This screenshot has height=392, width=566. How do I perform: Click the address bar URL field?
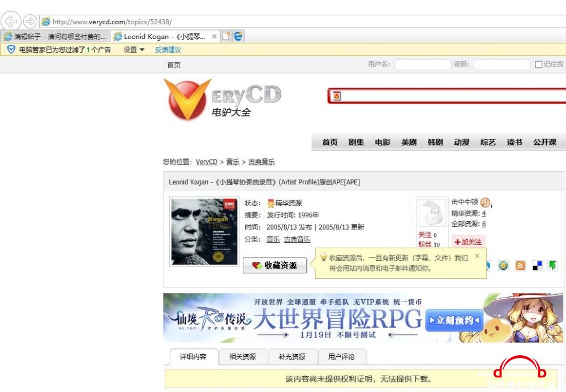coord(302,21)
